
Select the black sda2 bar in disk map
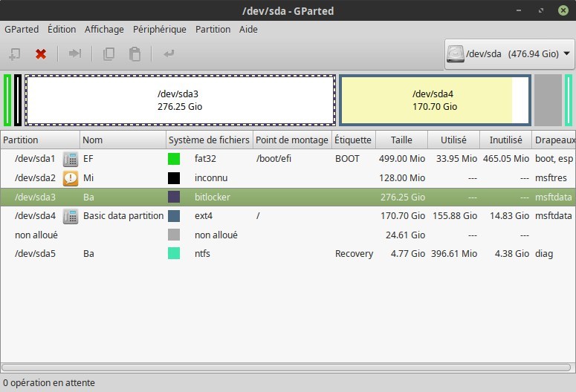point(18,100)
